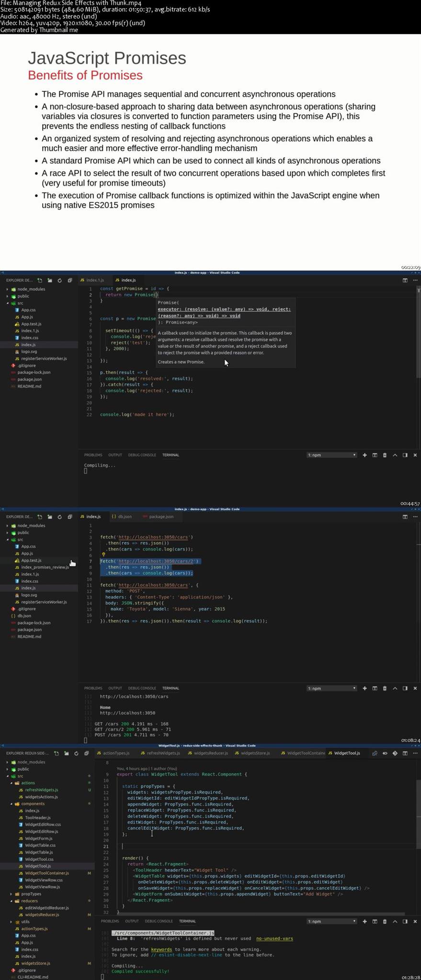This screenshot has width=421, height=980.
Task: Refresh the REDUX-SIDE explorer tree
Action: pyautogui.click(x=76, y=753)
